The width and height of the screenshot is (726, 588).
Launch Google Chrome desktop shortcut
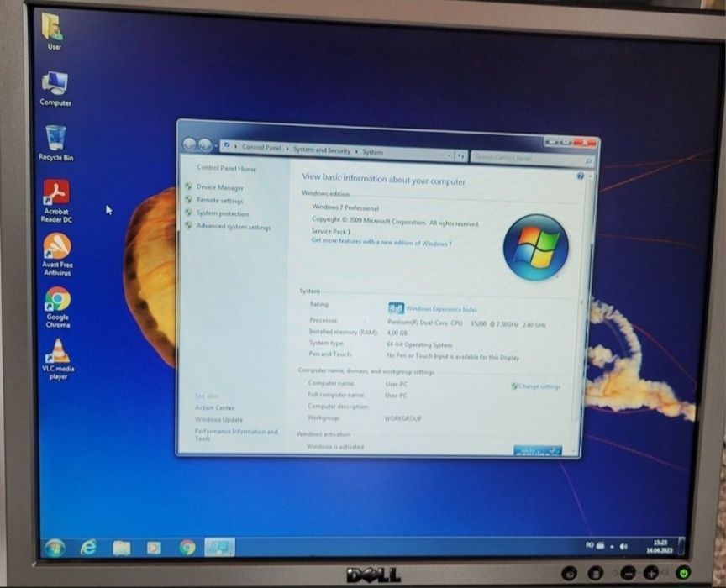coord(57,307)
